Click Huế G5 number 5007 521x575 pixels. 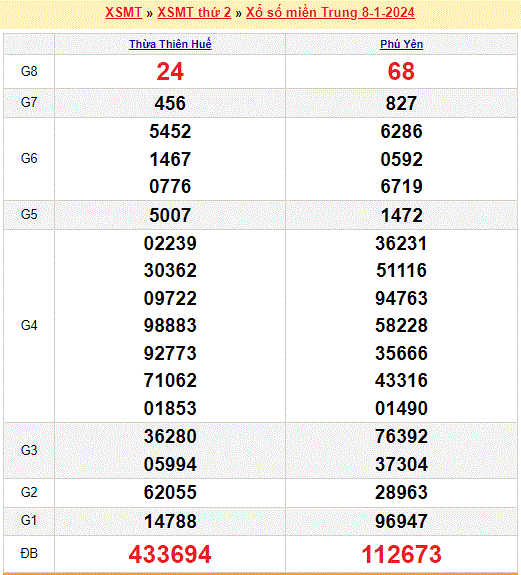point(170,215)
